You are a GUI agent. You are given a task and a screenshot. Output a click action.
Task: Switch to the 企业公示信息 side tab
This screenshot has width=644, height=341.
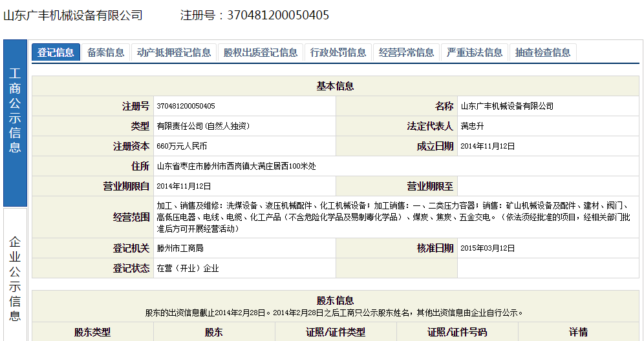tap(15, 278)
